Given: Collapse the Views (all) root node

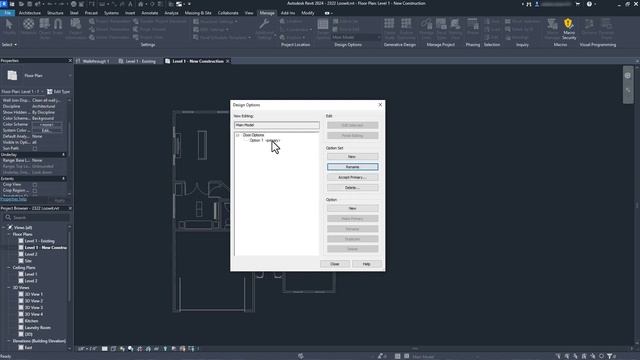Looking at the screenshot, I should 4,227.
